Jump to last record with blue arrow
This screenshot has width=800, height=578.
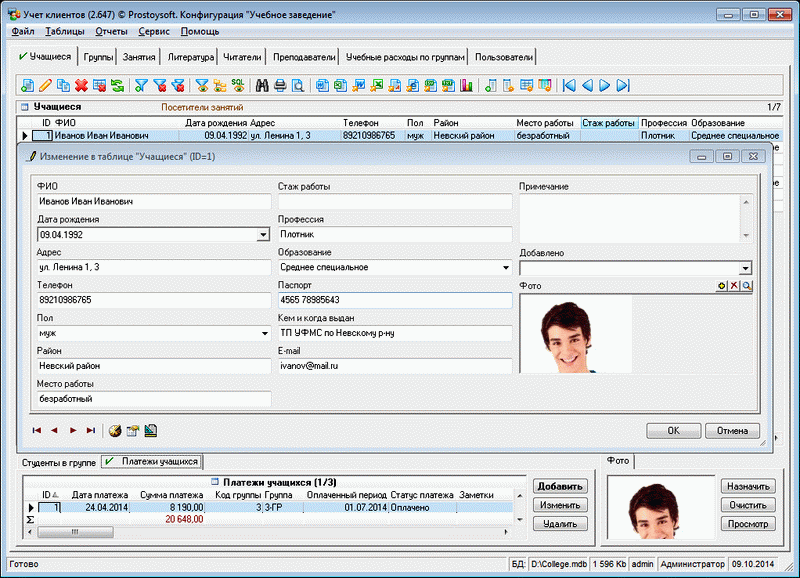coord(621,86)
